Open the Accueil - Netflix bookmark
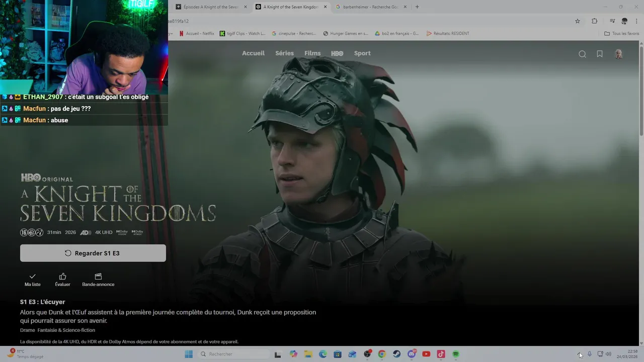This screenshot has height=362, width=644. click(x=197, y=34)
